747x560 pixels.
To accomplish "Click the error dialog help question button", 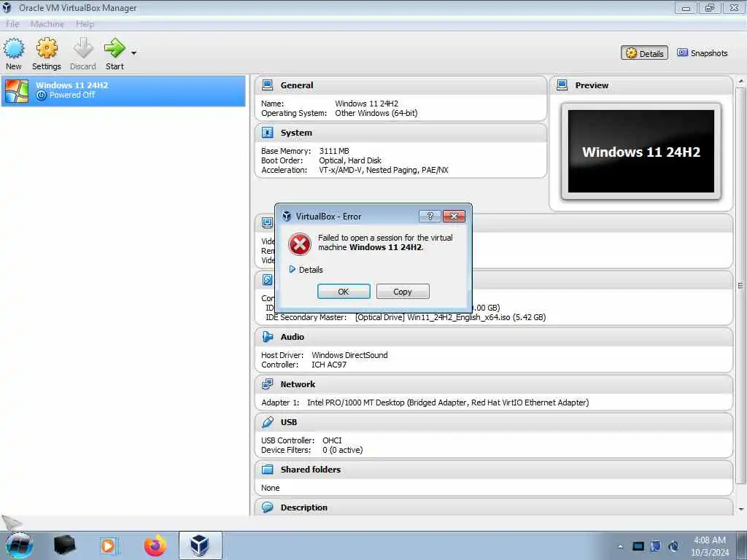I will (430, 216).
